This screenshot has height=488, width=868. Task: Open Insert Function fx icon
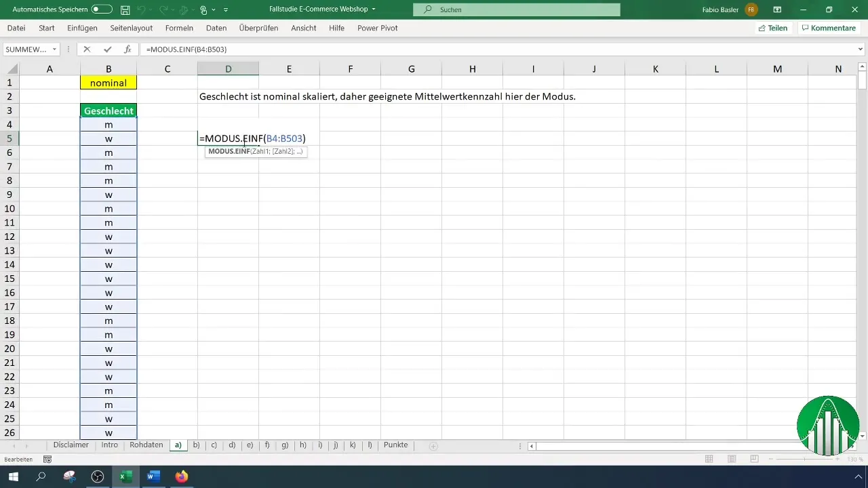coord(127,49)
